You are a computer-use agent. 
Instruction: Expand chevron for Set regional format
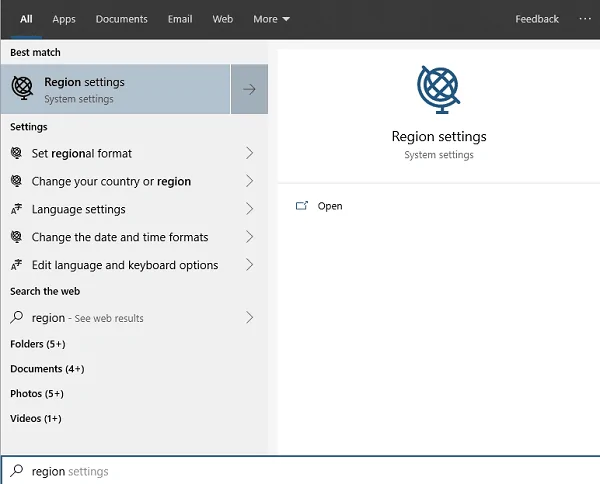[249, 153]
